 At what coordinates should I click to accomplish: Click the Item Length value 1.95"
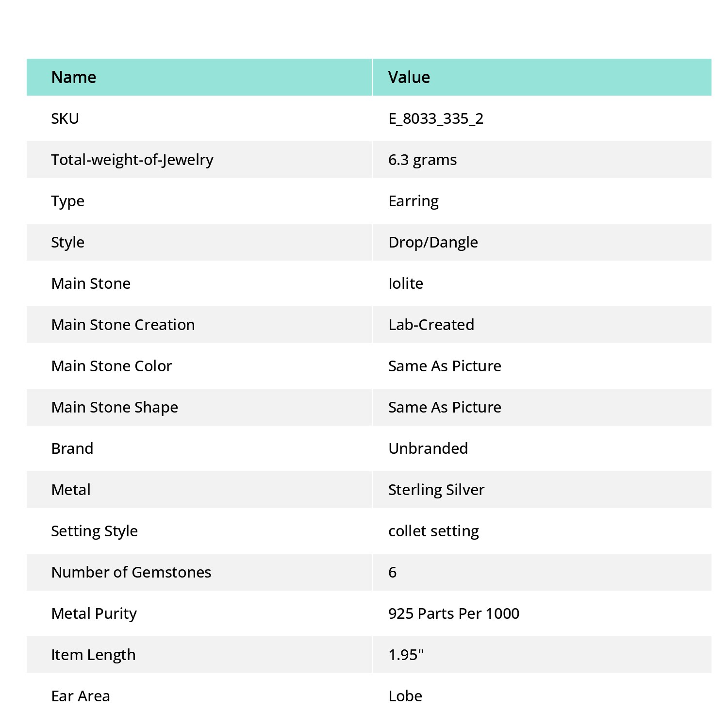406,655
